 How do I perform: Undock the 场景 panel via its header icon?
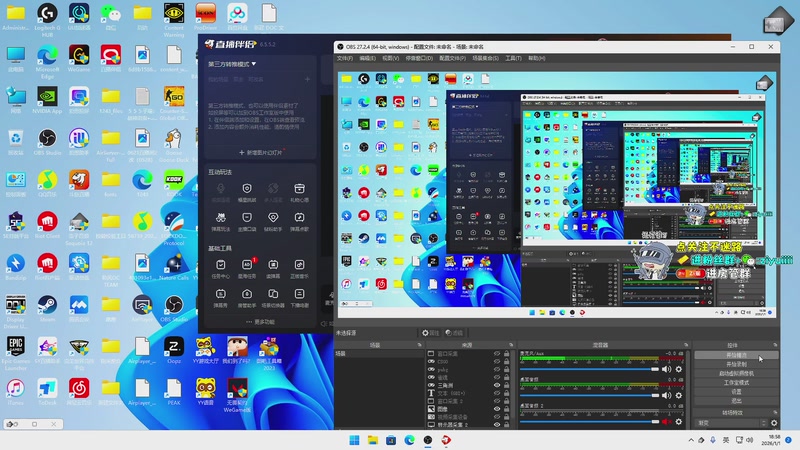pyautogui.click(x=419, y=345)
